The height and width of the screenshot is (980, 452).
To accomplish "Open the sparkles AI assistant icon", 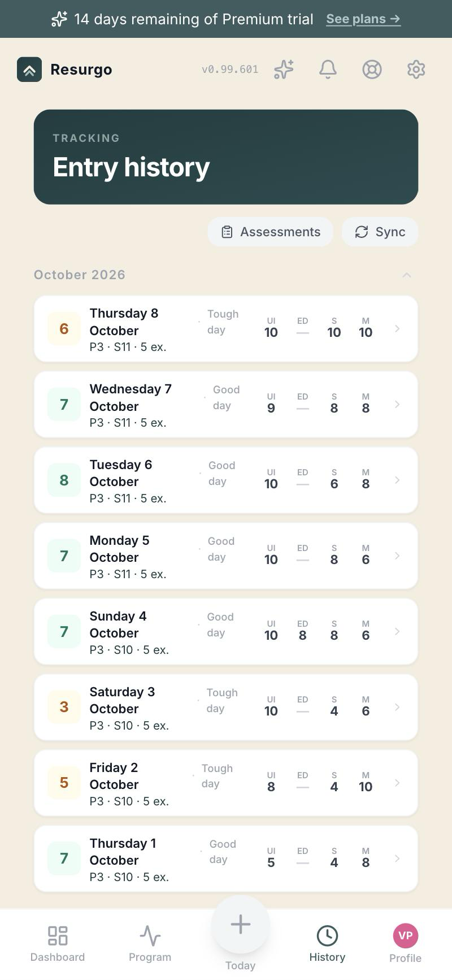I will 284,70.
